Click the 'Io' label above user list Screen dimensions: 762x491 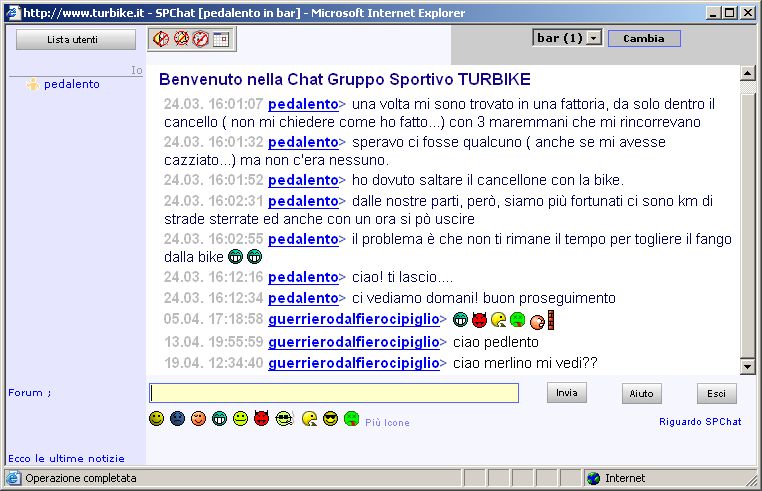(137, 70)
